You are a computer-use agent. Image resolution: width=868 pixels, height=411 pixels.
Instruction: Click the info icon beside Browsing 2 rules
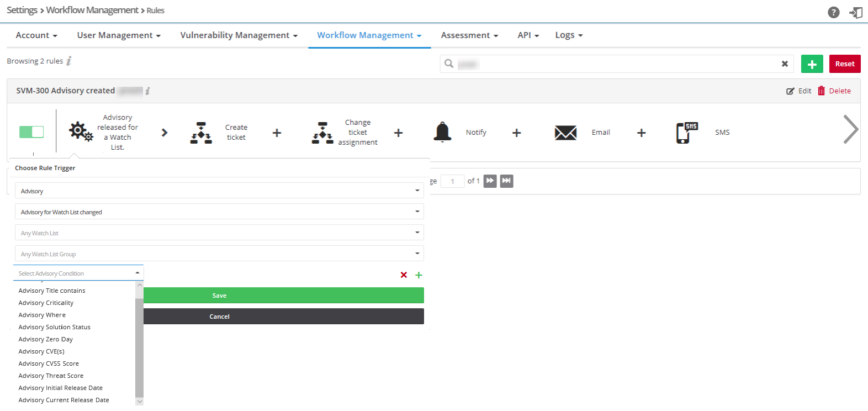coord(69,61)
